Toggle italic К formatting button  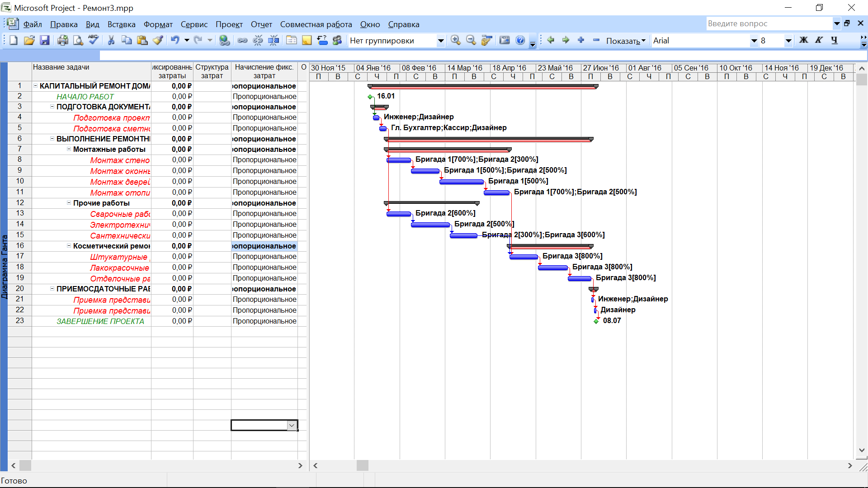point(819,40)
